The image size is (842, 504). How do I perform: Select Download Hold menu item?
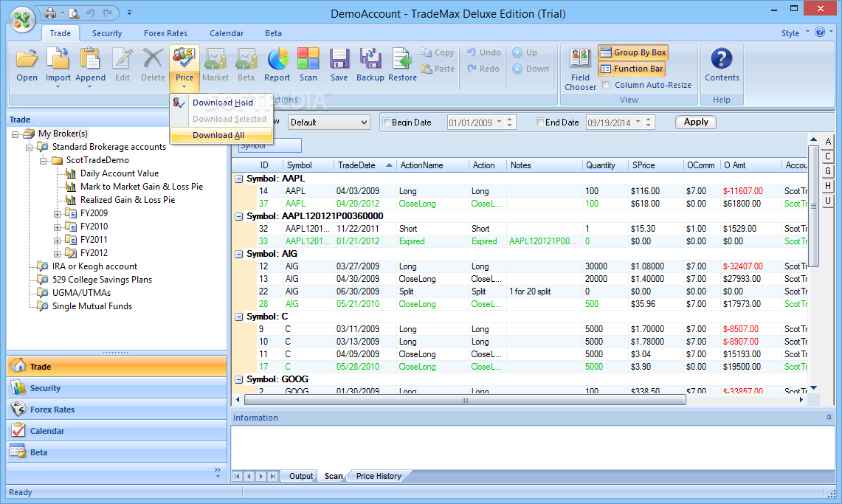pyautogui.click(x=222, y=103)
